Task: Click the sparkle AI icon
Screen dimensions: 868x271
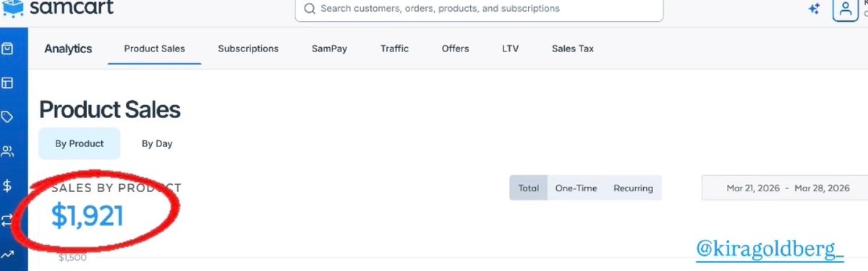Action: click(814, 9)
